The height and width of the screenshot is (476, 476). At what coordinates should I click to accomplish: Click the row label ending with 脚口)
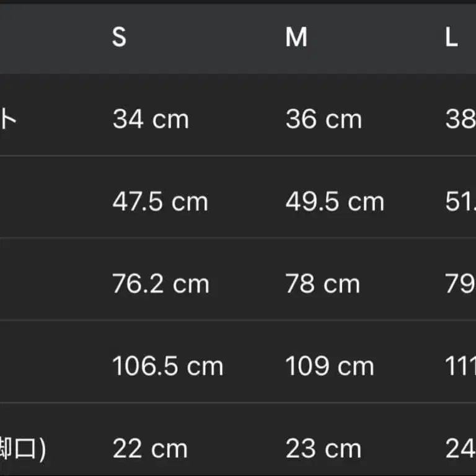tap(23, 449)
